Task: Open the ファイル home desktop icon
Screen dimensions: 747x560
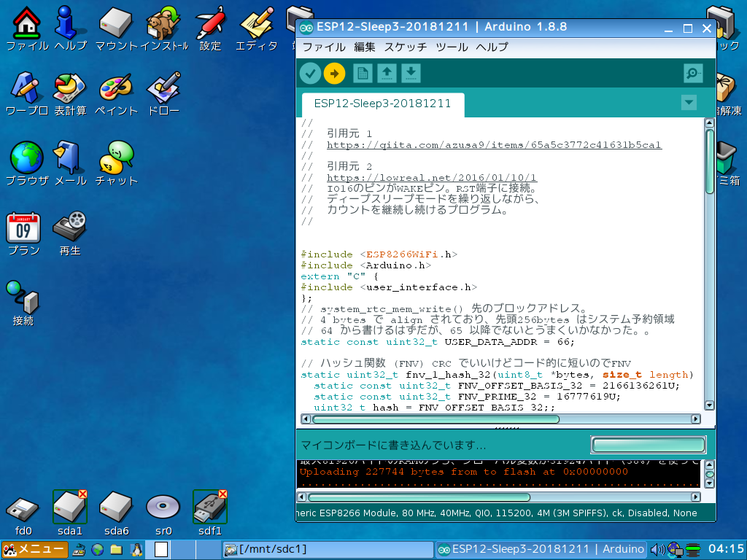Action: pyautogui.click(x=27, y=28)
